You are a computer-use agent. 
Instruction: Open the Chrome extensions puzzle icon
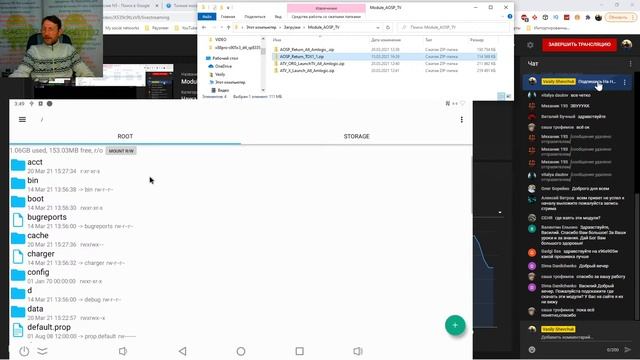point(587,18)
